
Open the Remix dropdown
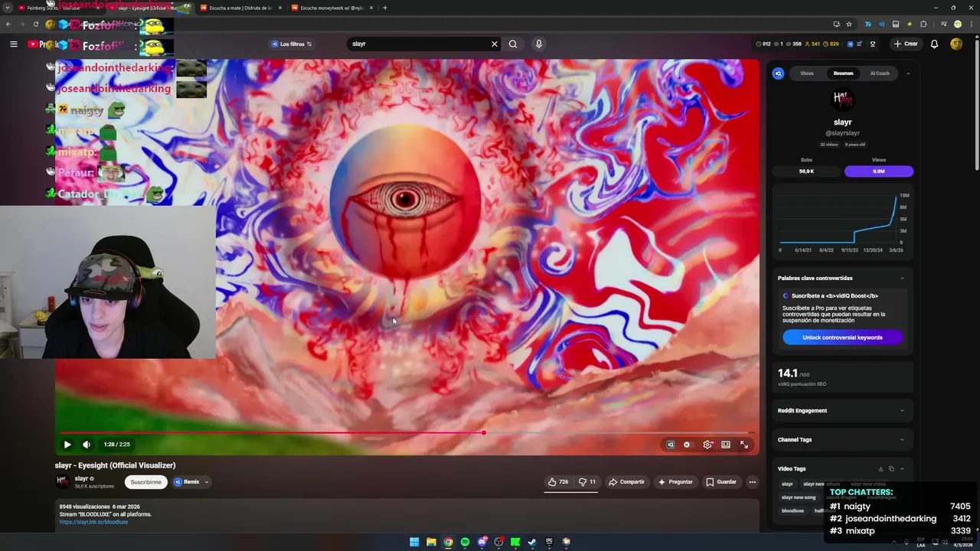tap(191, 482)
